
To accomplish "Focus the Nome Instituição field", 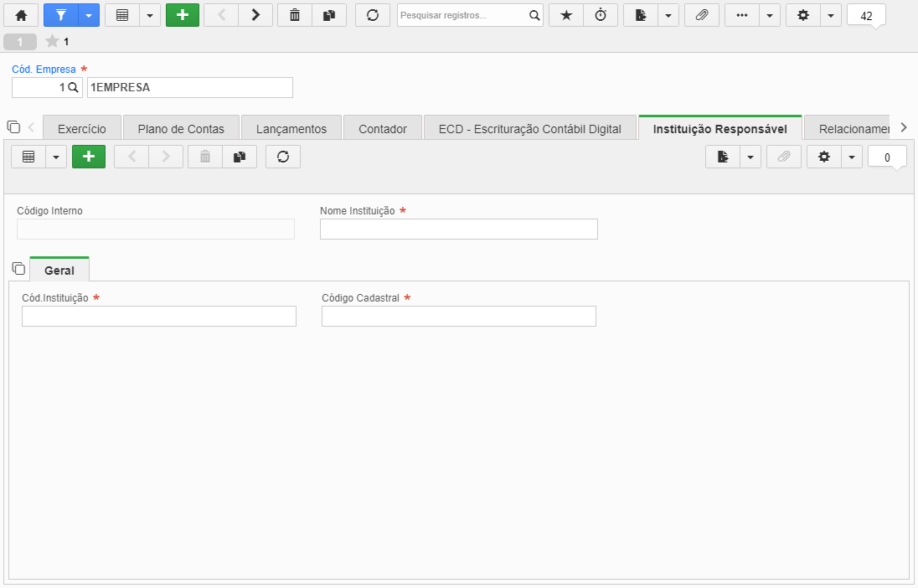I will click(x=458, y=229).
